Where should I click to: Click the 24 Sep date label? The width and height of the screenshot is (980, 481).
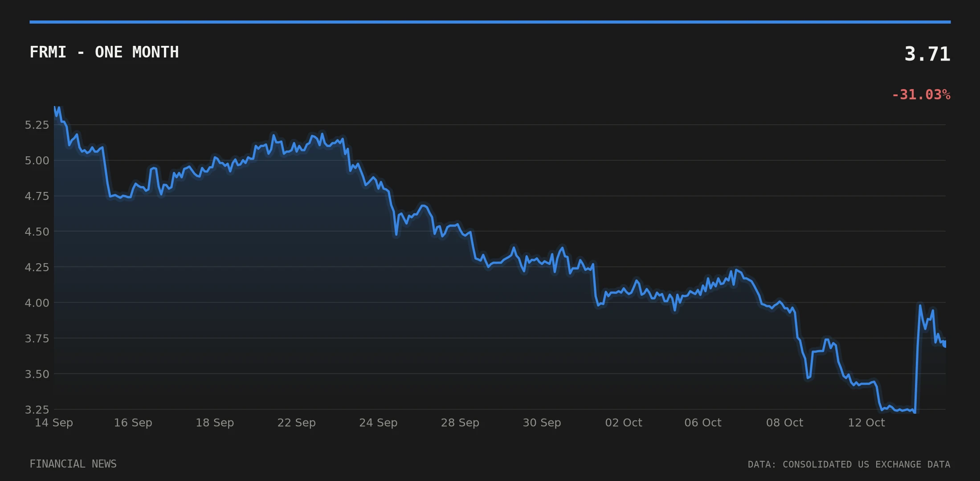tap(378, 423)
